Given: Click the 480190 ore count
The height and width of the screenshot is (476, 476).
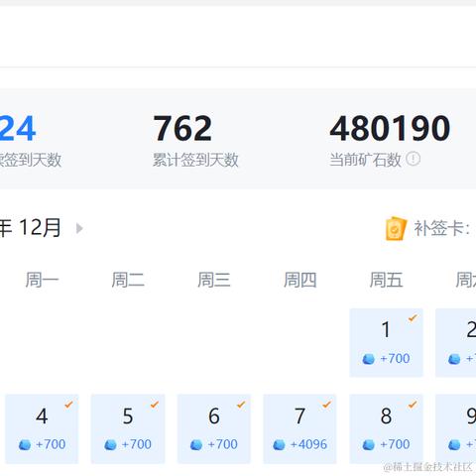Looking at the screenshot, I should point(390,128).
